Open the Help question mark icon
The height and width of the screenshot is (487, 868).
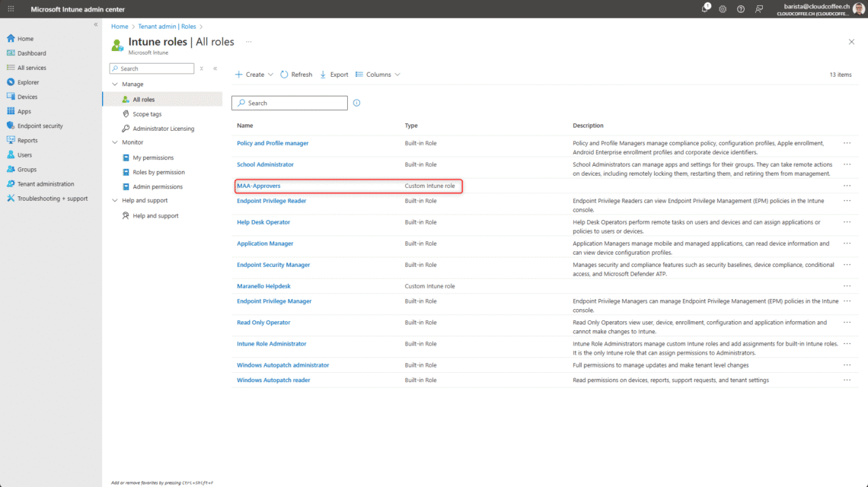pos(739,8)
